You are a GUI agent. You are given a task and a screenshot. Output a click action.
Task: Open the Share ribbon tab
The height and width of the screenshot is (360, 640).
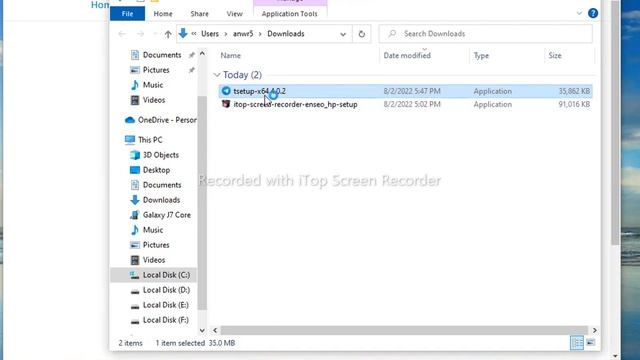[x=199, y=13]
